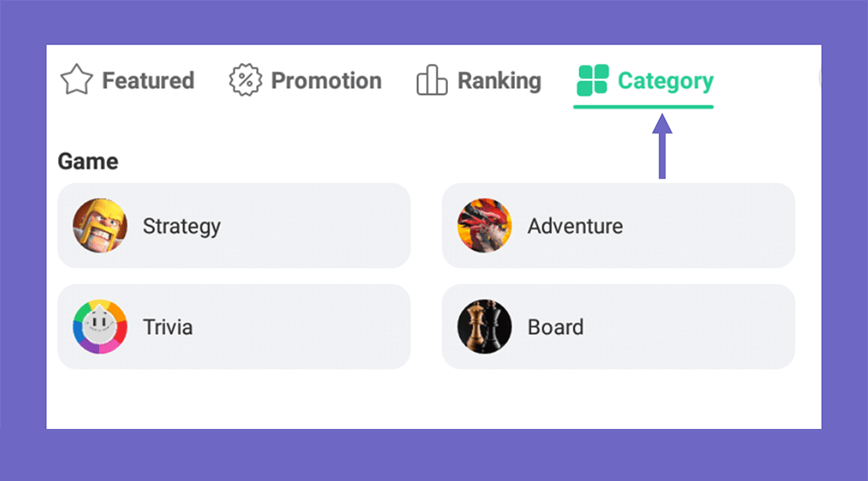Click the Adventure text label
The width and height of the screenshot is (868, 481).
click(575, 226)
